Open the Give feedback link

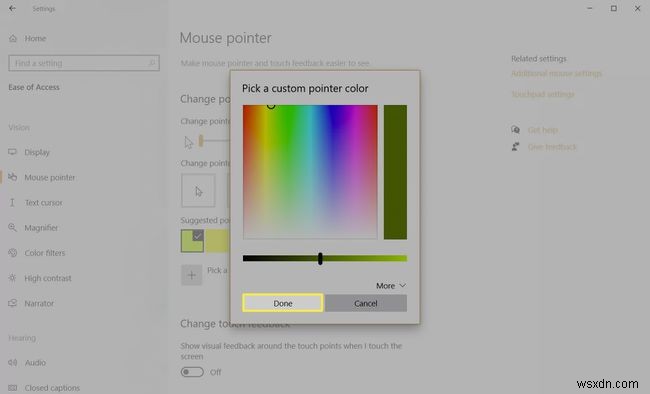[x=552, y=147]
